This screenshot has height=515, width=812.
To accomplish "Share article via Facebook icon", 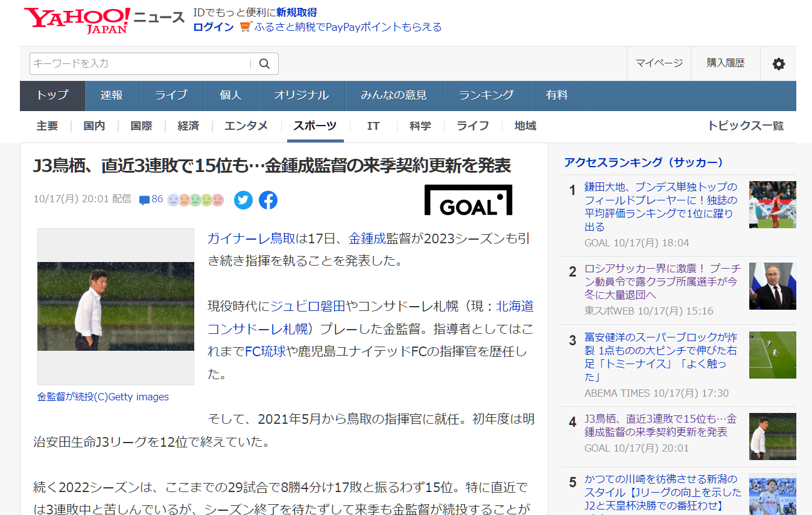I will (x=268, y=200).
